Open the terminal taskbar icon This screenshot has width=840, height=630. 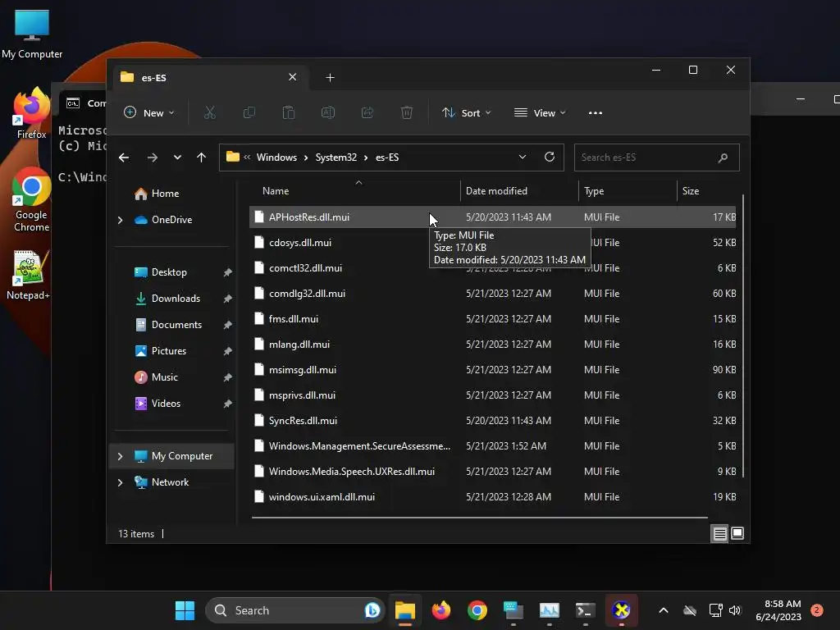pos(585,610)
